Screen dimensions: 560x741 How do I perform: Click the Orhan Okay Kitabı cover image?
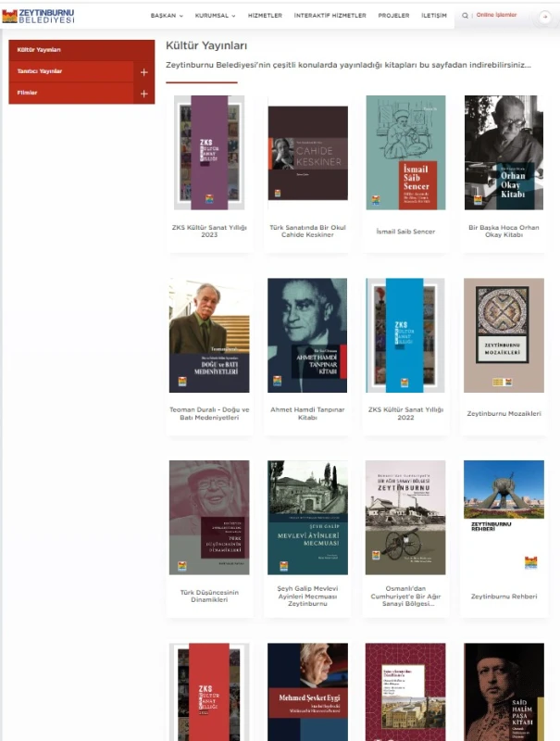click(504, 153)
